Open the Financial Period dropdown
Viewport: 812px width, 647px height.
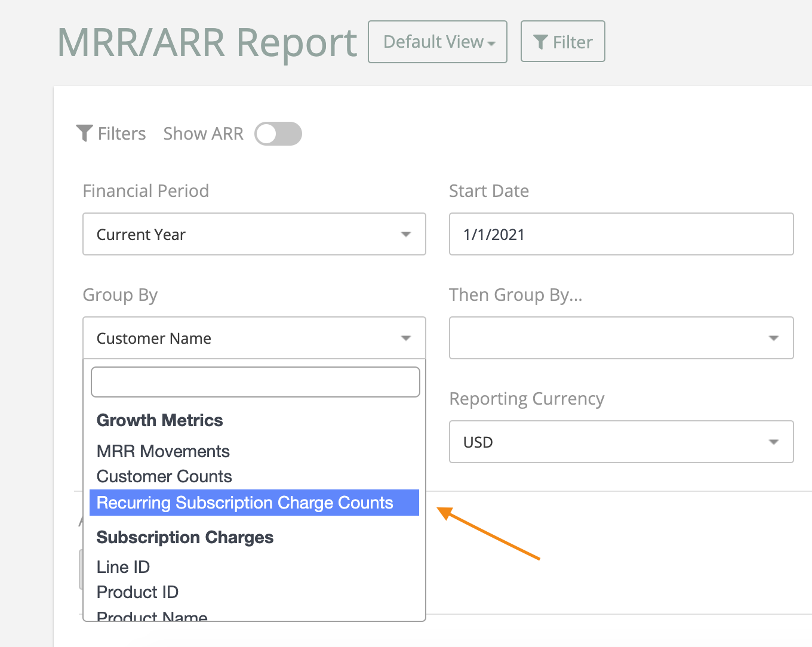[254, 234]
